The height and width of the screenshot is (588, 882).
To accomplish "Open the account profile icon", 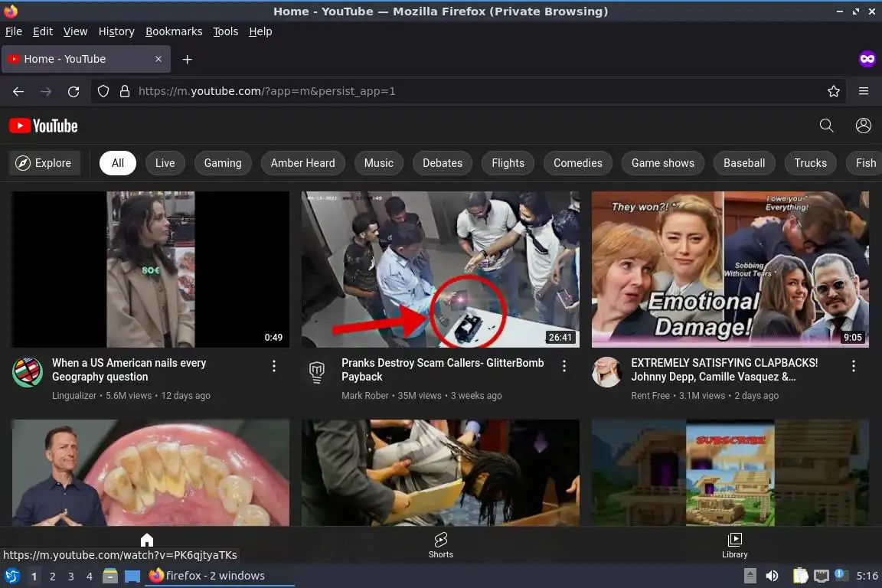I will (864, 126).
